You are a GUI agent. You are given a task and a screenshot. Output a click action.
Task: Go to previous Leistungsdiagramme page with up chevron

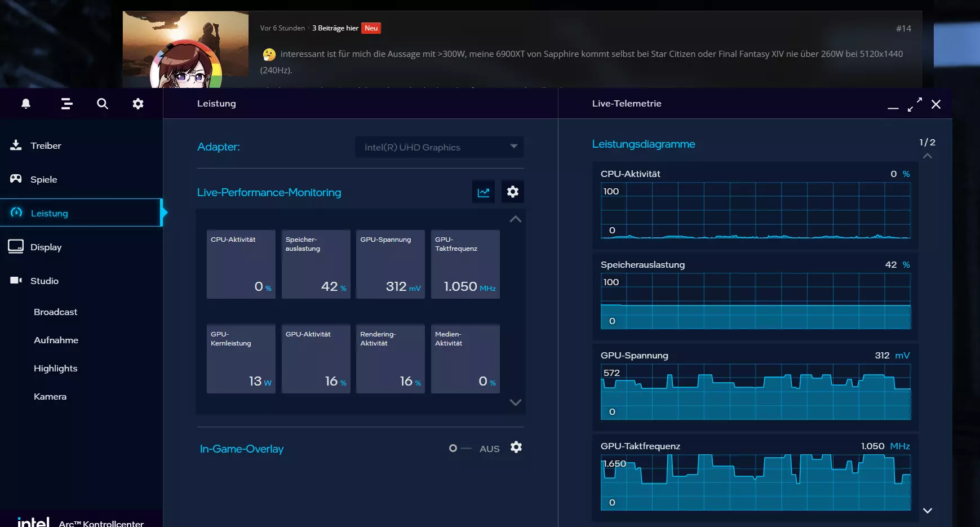[x=928, y=156]
